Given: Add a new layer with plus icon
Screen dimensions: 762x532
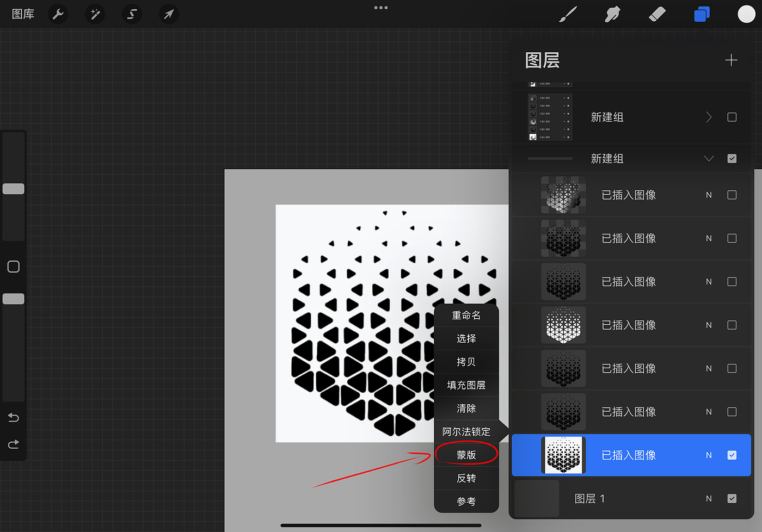Looking at the screenshot, I should 731,60.
